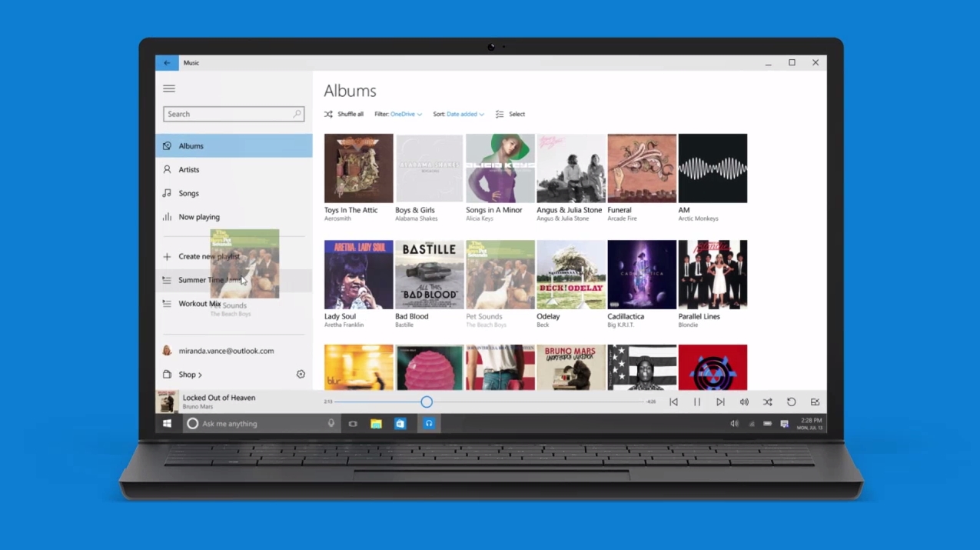The width and height of the screenshot is (980, 550).
Task: Click the "Lady Soul" album title
Action: click(340, 316)
